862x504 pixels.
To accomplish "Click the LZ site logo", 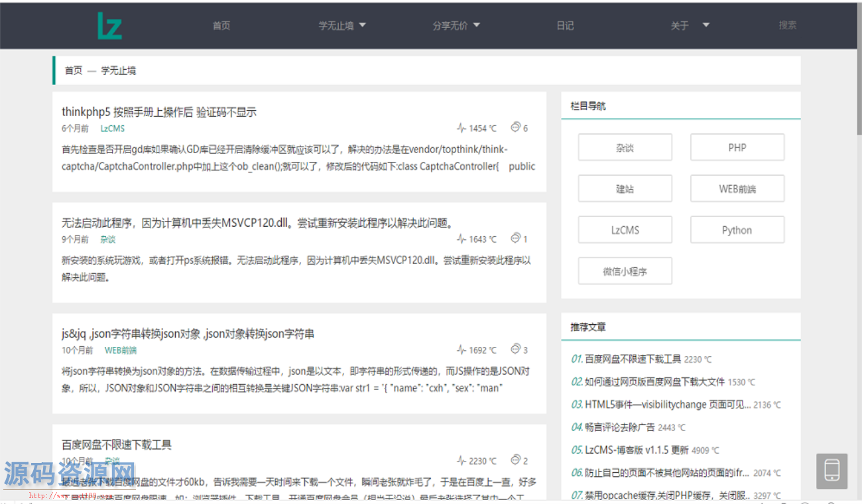I will (x=109, y=26).
